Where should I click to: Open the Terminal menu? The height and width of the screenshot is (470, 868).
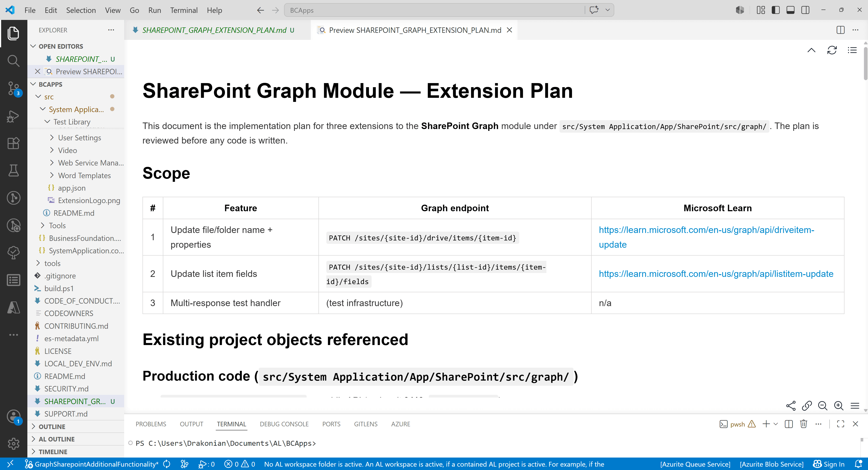click(x=184, y=10)
